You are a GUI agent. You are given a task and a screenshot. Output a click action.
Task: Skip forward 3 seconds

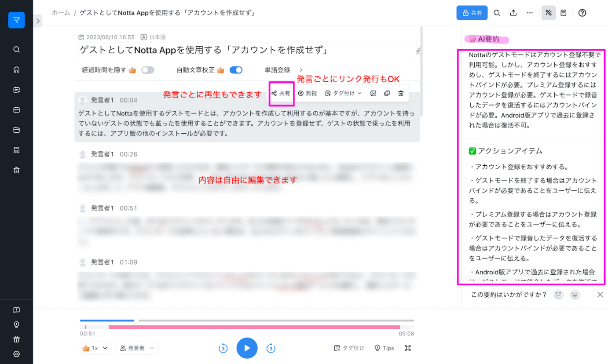(271, 348)
